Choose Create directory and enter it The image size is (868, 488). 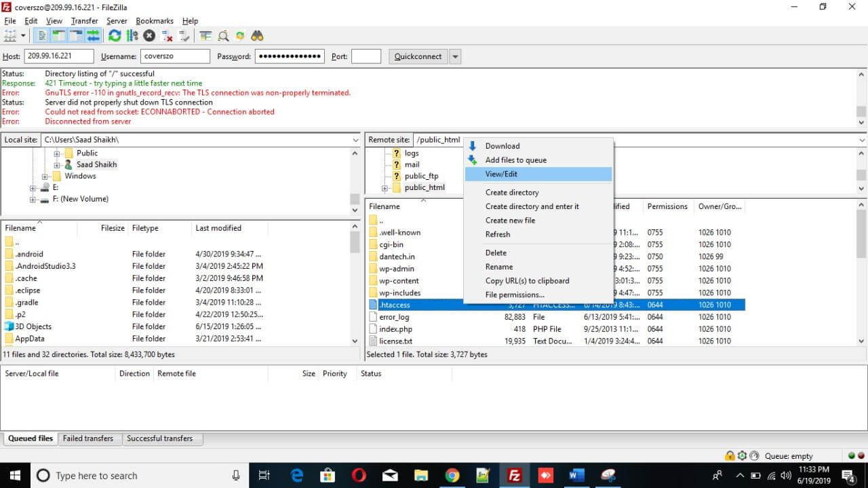[538, 206]
